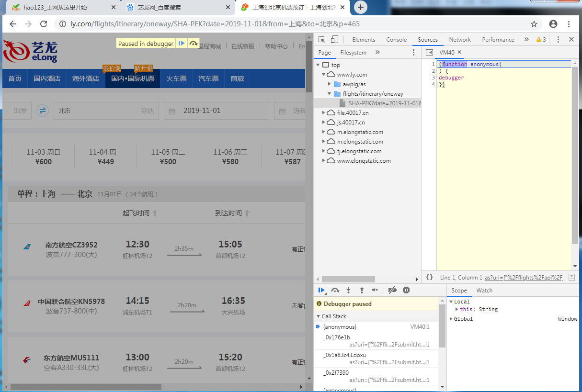The image size is (582, 392).
Task: Toggle the device toolbar icon
Action: 334,40
